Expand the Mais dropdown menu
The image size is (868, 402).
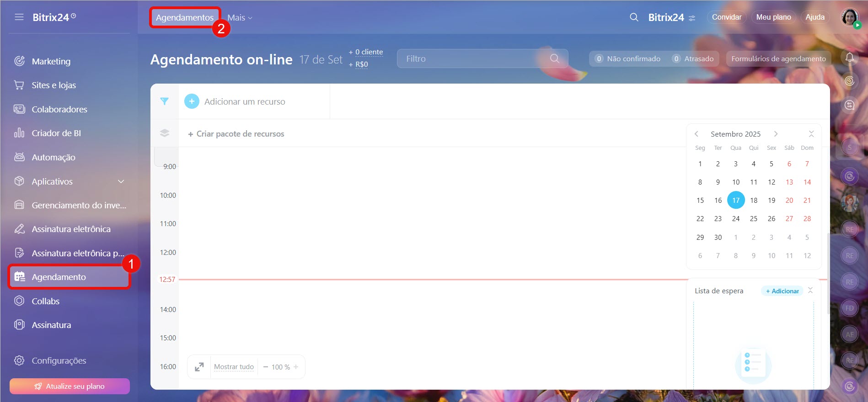tap(240, 18)
